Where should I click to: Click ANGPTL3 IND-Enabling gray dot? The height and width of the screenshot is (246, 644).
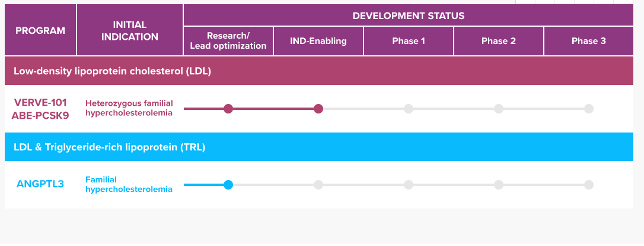(318, 185)
